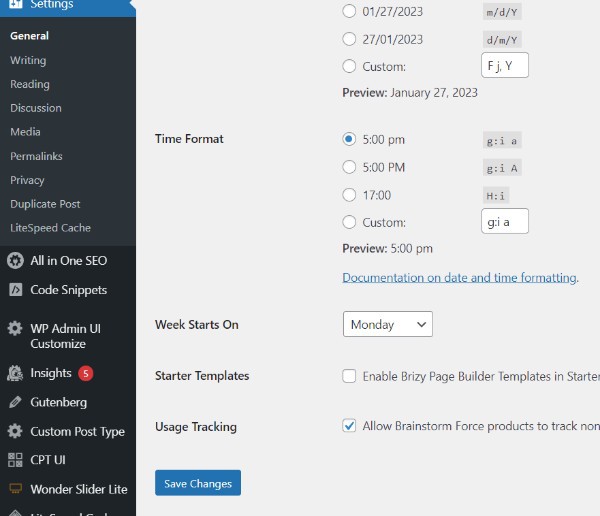Uncheck Allow Brainstorm Force tracking checkbox

pyautogui.click(x=349, y=426)
